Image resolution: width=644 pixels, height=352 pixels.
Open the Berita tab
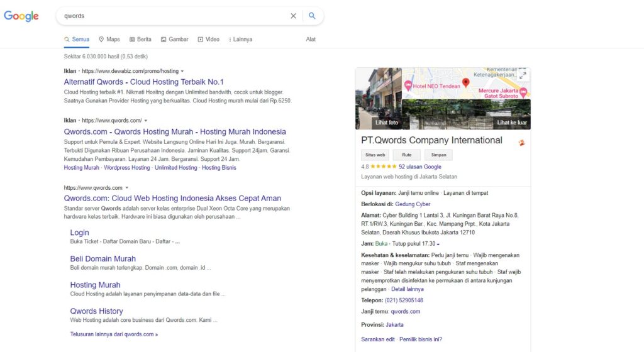coord(140,40)
